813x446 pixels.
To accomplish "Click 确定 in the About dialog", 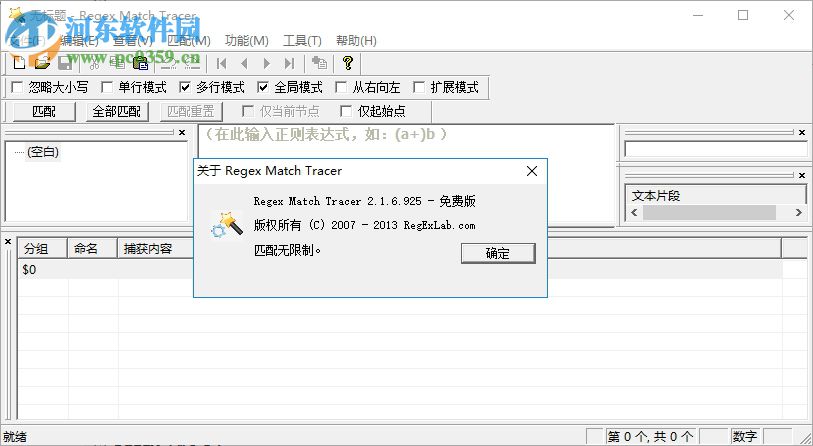I will pos(498,253).
